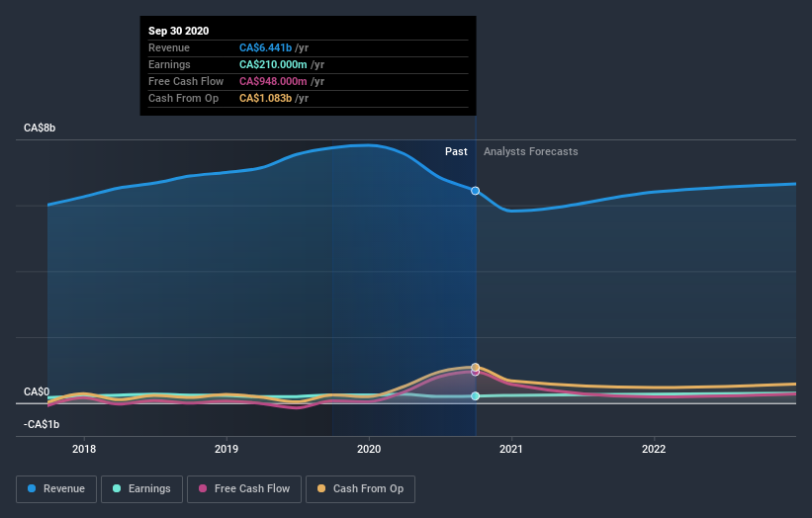Toggle the Free Cash Flow legend series
Image resolution: width=812 pixels, height=518 pixels.
(244, 489)
